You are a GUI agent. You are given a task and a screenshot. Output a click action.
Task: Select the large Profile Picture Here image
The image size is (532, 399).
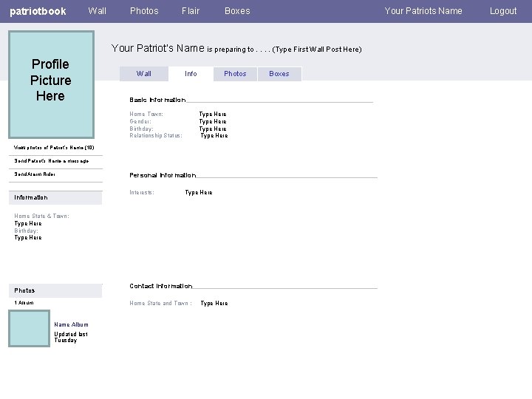pyautogui.click(x=51, y=84)
